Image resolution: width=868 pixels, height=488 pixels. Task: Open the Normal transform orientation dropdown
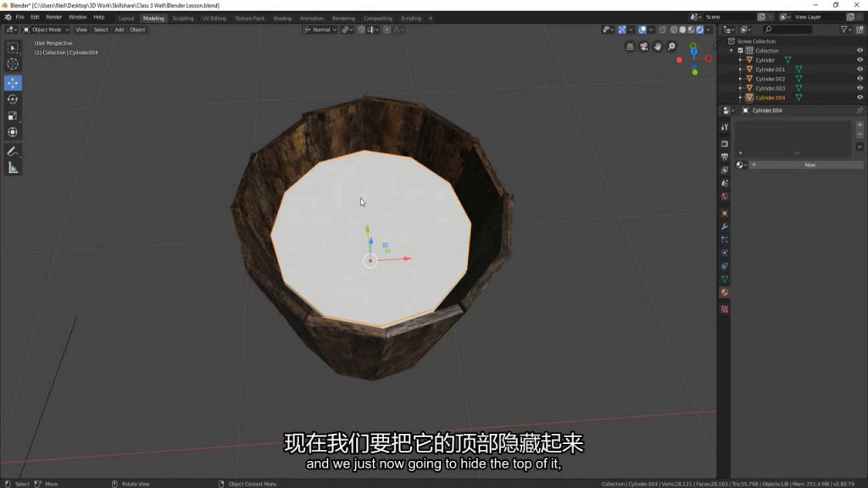pyautogui.click(x=321, y=30)
